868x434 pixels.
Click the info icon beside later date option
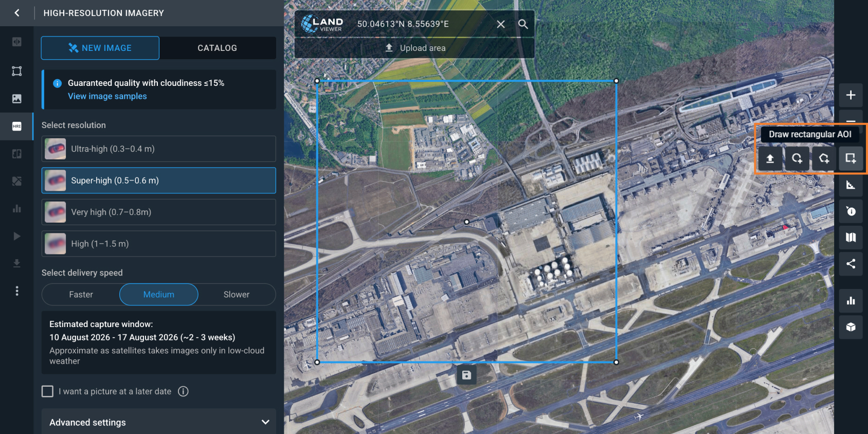pos(183,391)
